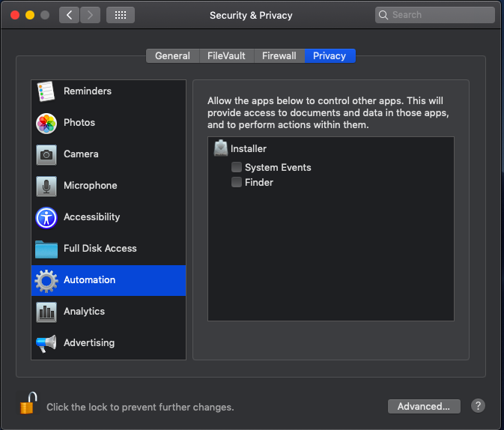This screenshot has height=430, width=504.
Task: Click the Camera icon in sidebar
Action: 46,155
